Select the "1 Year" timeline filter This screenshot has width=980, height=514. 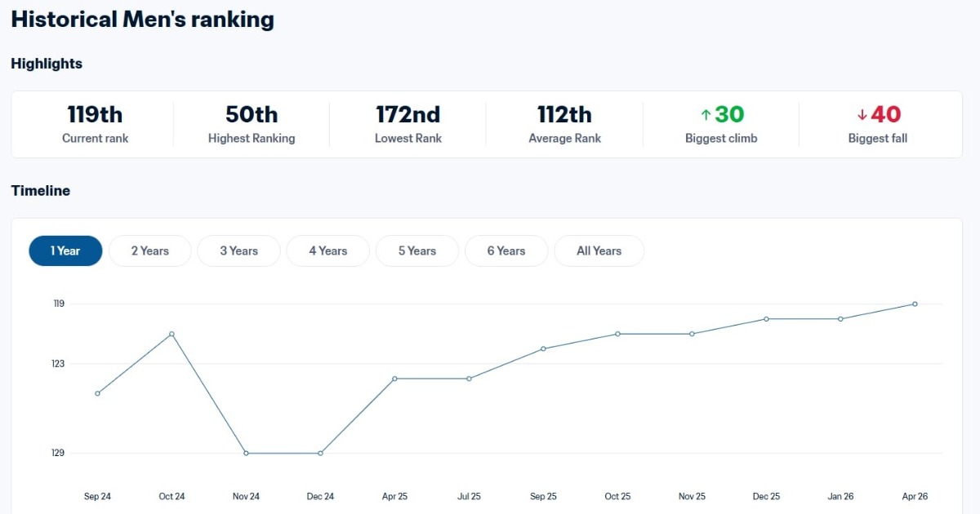[x=65, y=250]
